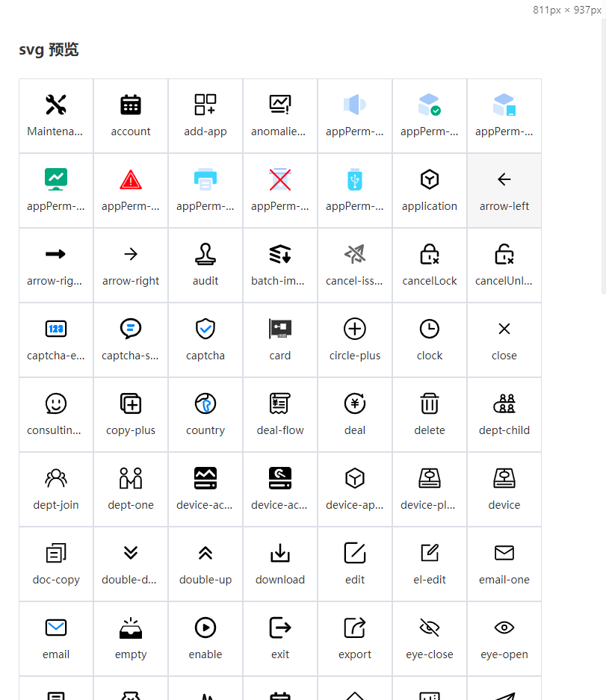606x700 pixels.
Task: Select the export share icon
Action: [355, 628]
